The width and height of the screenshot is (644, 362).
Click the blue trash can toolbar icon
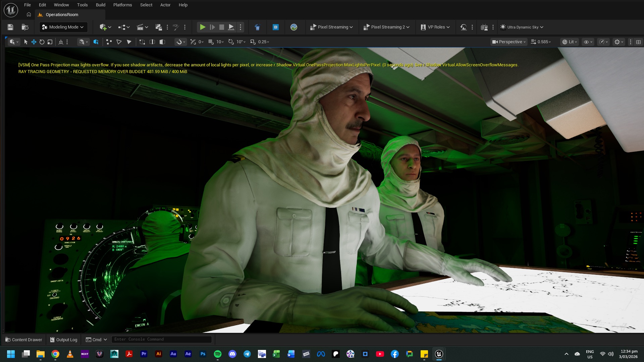257,27
